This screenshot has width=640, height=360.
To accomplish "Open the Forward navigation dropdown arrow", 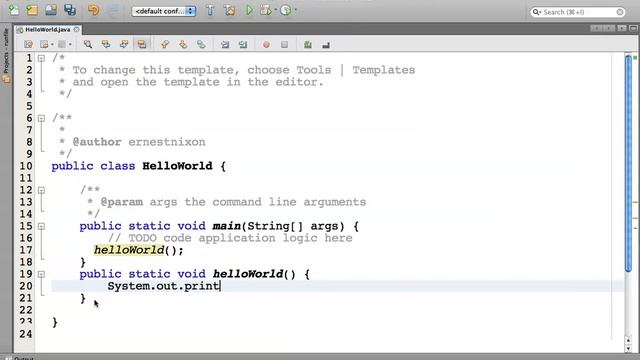I will click(x=70, y=45).
